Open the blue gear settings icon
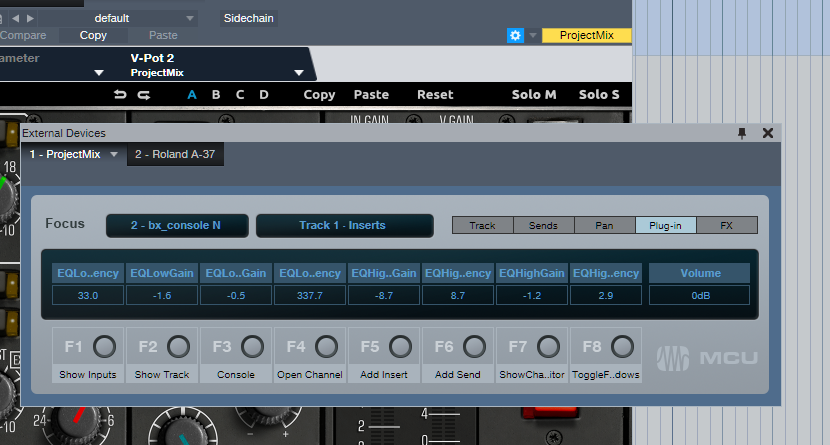Screen dimensions: 830x445 click(515, 35)
